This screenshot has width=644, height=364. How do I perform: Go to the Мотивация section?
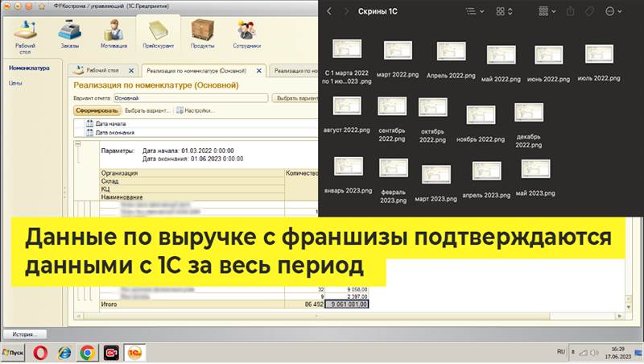pos(114,35)
